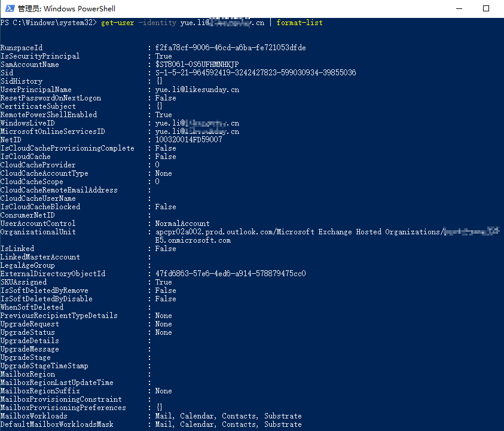Click the NetID value 100320014FD59007
This screenshot has height=431, width=504.
[188, 140]
